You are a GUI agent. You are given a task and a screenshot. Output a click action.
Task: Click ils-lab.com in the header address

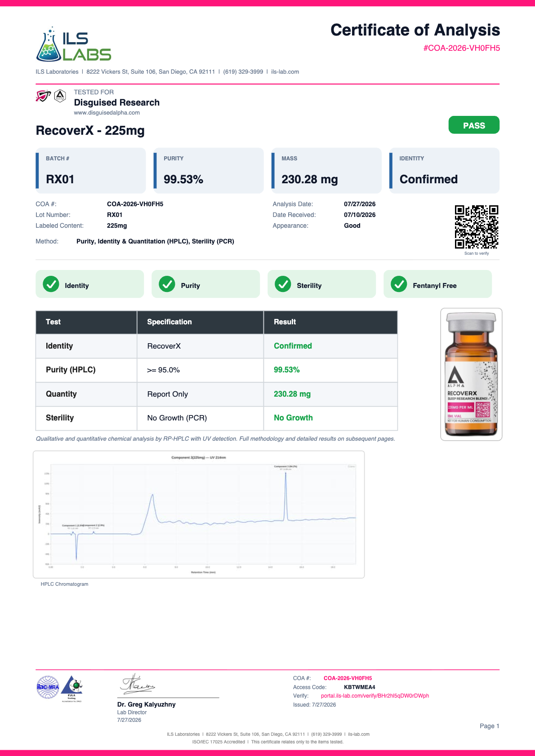click(x=285, y=72)
